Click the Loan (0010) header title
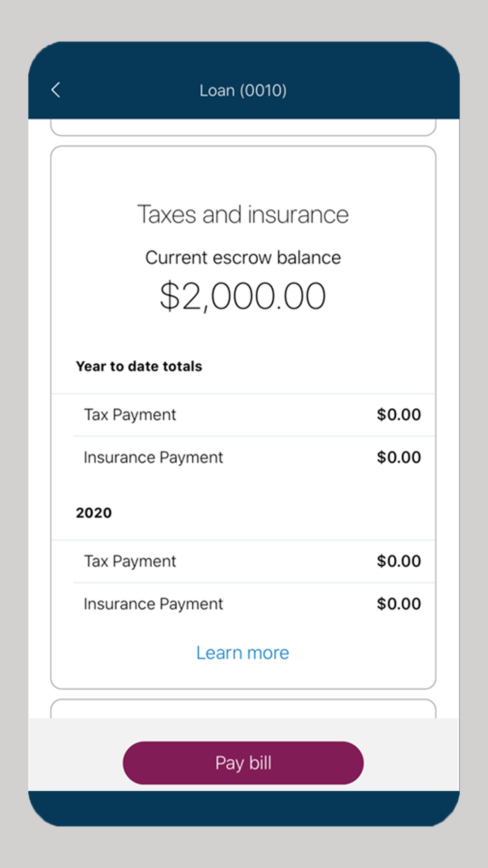 tap(243, 90)
